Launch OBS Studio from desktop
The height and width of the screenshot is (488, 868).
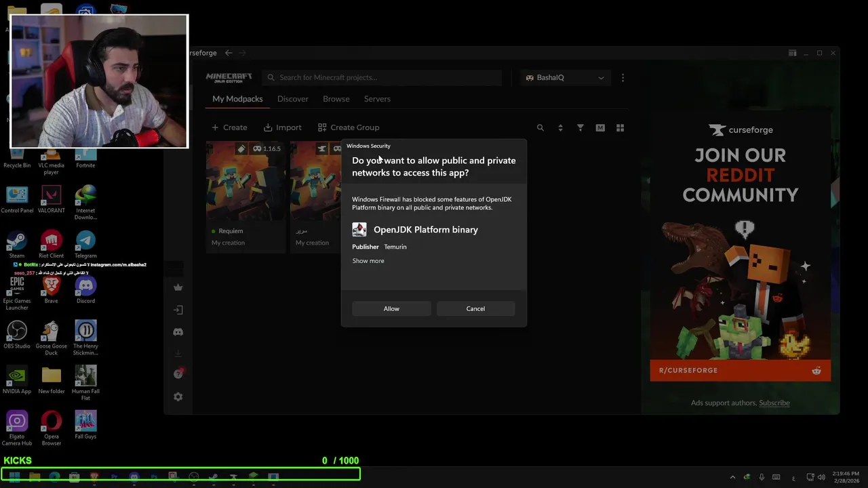point(17,335)
